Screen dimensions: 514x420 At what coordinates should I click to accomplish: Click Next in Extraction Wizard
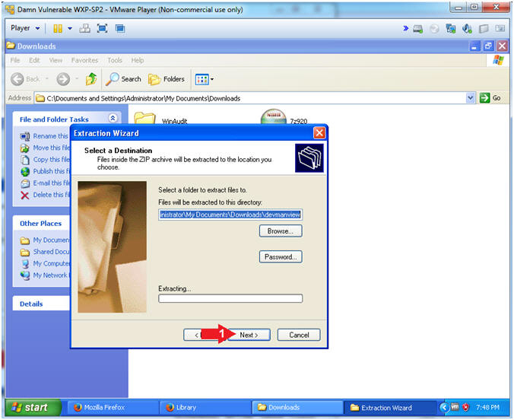(249, 335)
